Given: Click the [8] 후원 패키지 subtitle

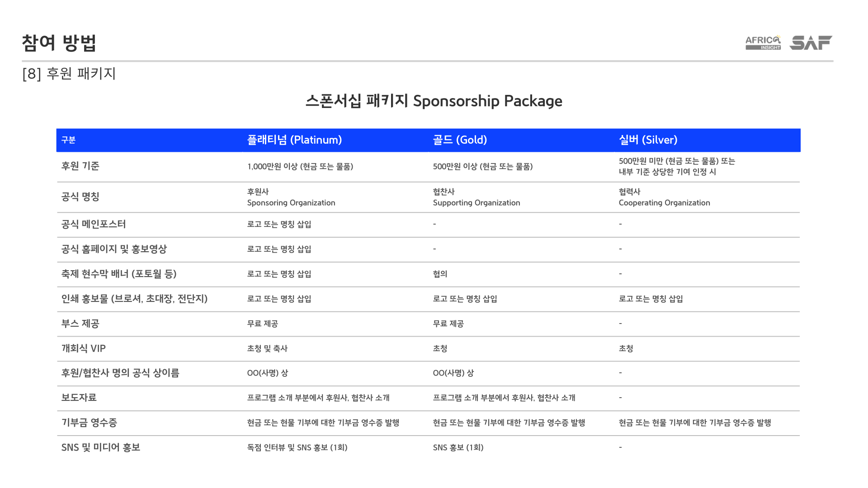Looking at the screenshot, I should pos(69,73).
